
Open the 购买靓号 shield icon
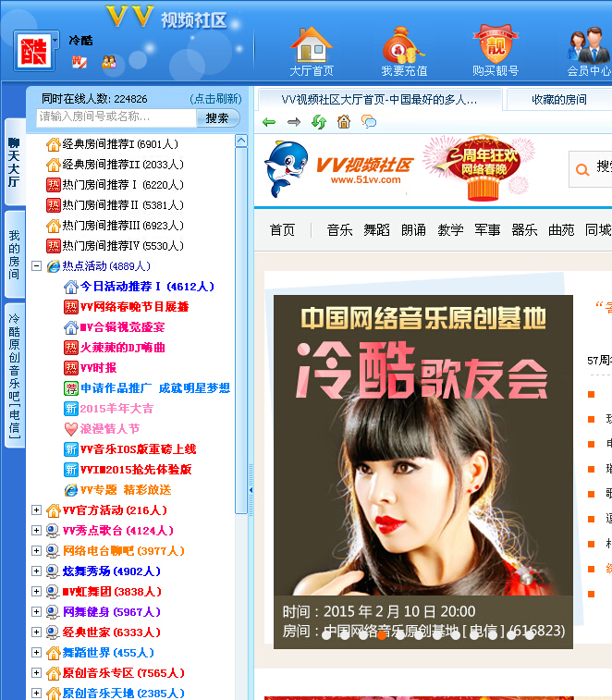[x=496, y=46]
